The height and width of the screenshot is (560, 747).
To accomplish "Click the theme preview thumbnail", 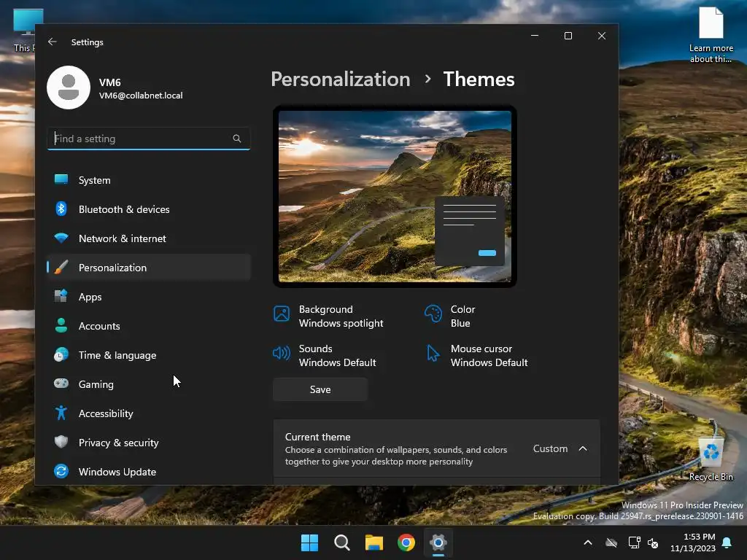I will [395, 196].
